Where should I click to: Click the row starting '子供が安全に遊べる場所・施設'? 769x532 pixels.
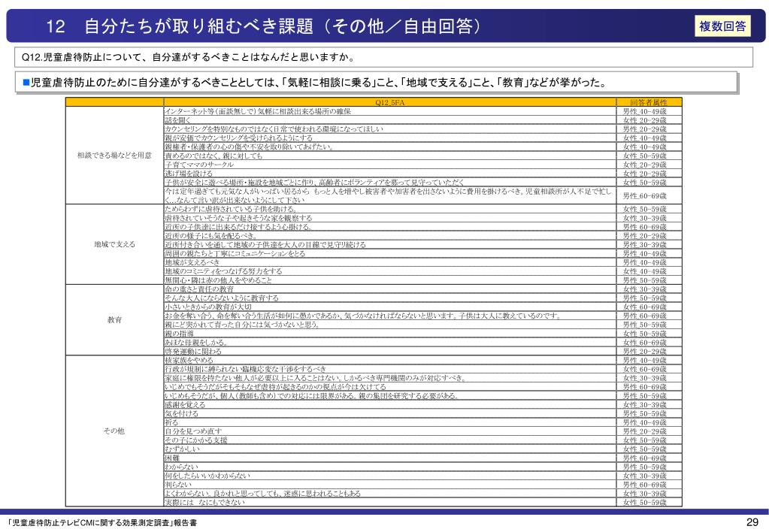click(390, 182)
